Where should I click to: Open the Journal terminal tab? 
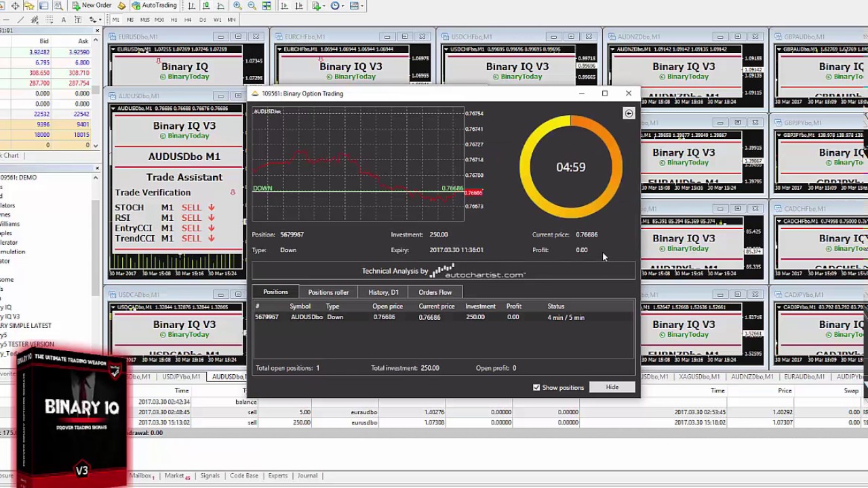pyautogui.click(x=307, y=476)
